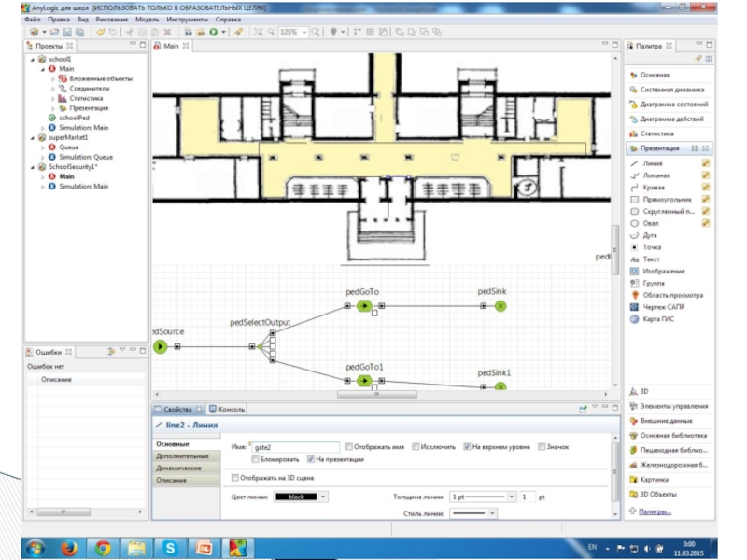Image resolution: width=747 pixels, height=560 pixels.
Task: Run the model with green play icon
Action: pyautogui.click(x=214, y=32)
